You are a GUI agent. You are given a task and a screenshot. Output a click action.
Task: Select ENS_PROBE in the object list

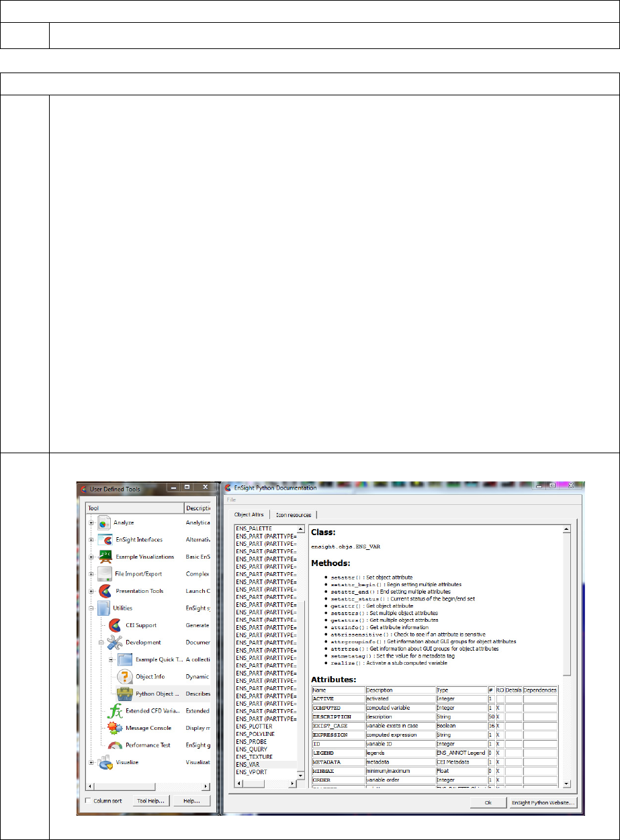click(x=251, y=742)
